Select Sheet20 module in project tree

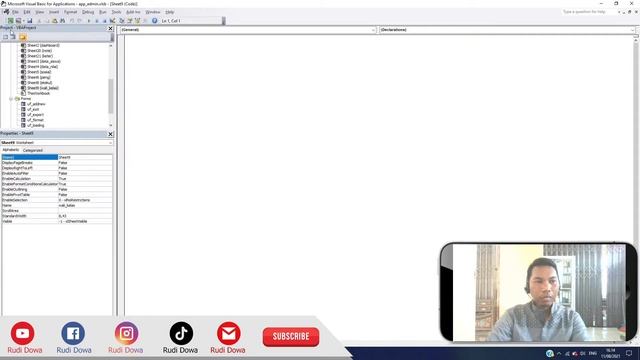point(39,51)
